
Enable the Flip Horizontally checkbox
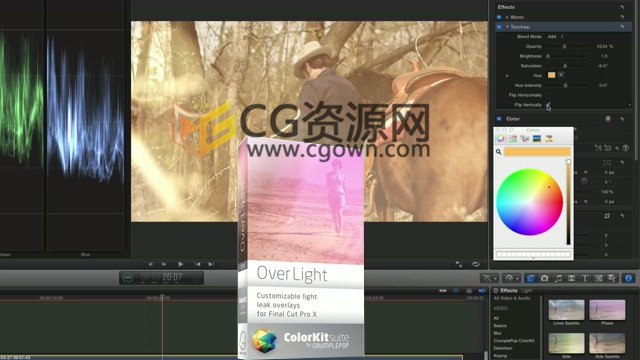(548, 96)
